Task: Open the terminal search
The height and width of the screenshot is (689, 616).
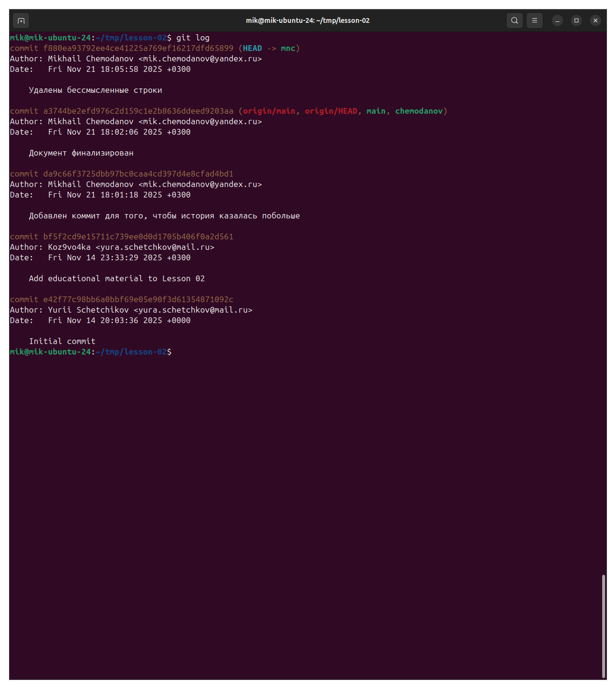Action: click(x=514, y=20)
